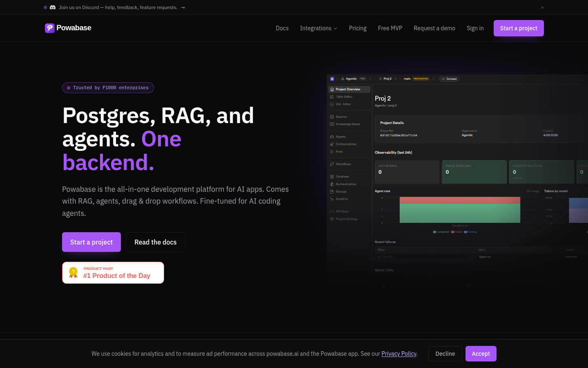
Task: Click the Connect button in dashboard preview
Action: tap(449, 79)
